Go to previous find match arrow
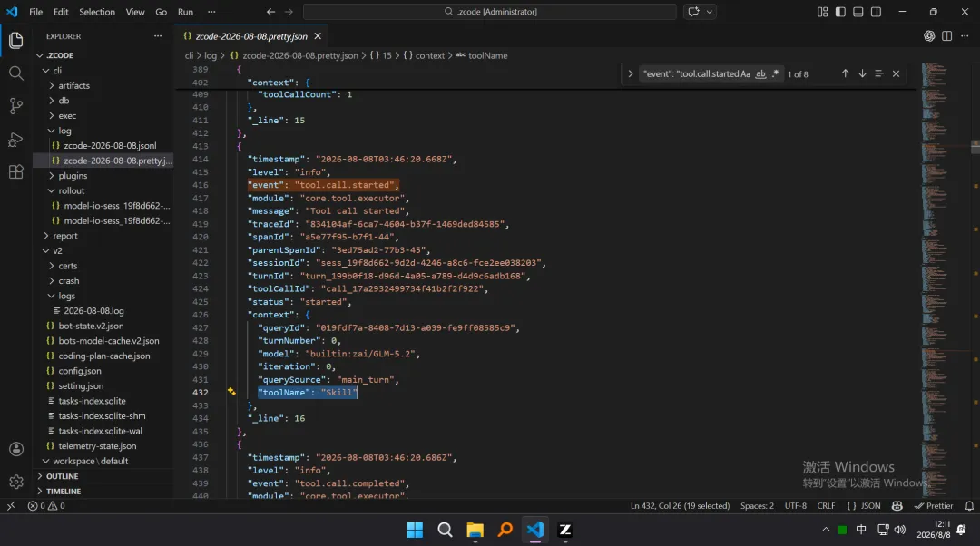 (x=845, y=73)
